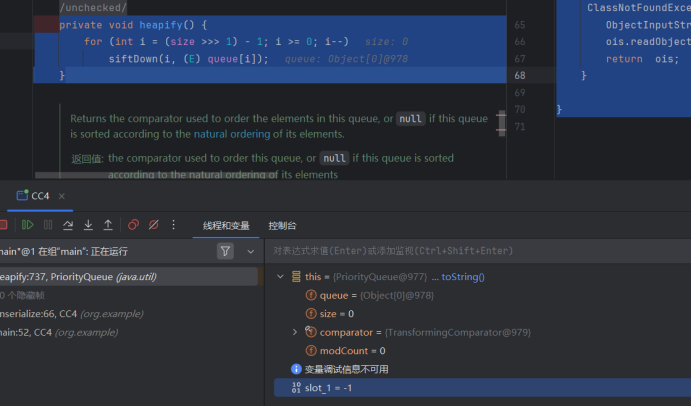Close the CC4 debug session tab

(61, 196)
